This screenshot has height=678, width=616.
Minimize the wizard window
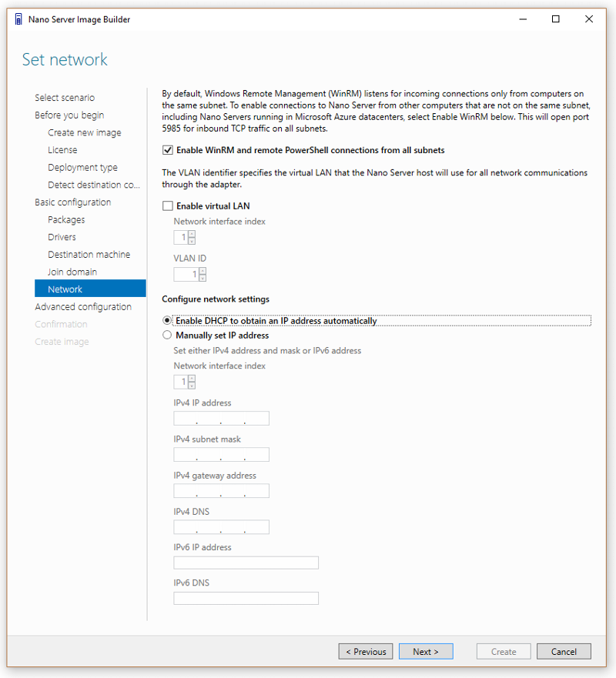click(523, 19)
